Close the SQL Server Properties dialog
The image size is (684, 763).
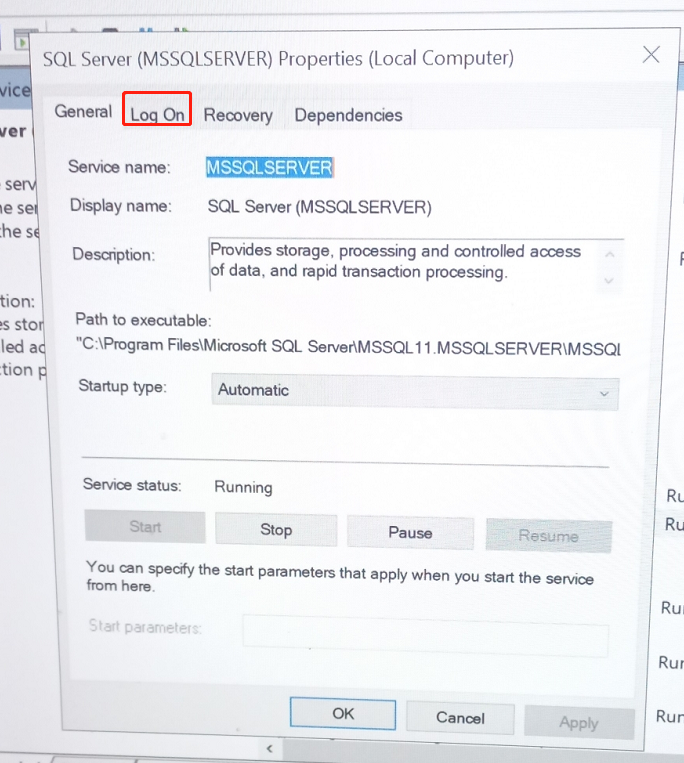coord(651,54)
